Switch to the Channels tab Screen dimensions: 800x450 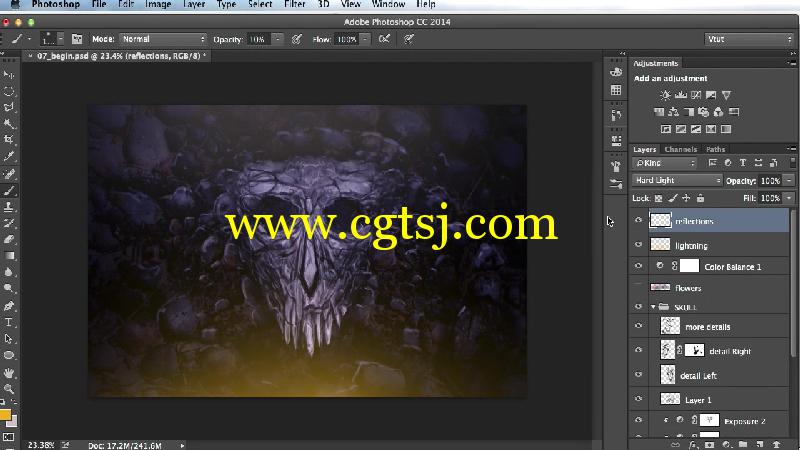tap(681, 149)
